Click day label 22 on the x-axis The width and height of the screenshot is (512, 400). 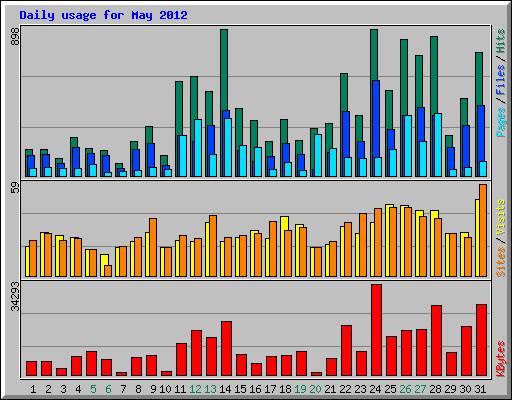(345, 389)
